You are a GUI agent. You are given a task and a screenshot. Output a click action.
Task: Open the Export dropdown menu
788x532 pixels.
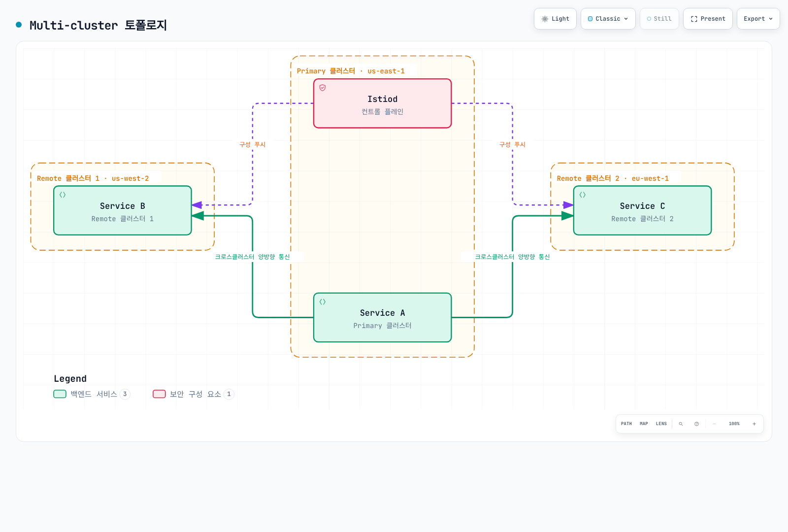758,19
